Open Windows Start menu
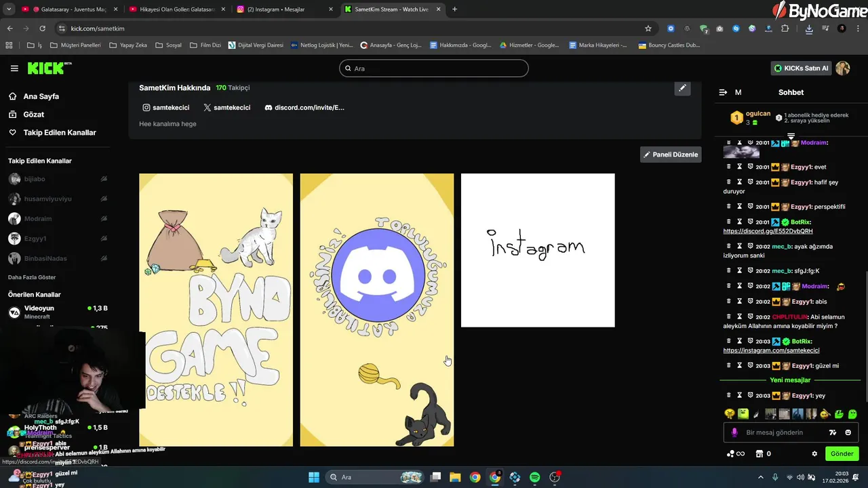The height and width of the screenshot is (488, 868). pyautogui.click(x=314, y=477)
